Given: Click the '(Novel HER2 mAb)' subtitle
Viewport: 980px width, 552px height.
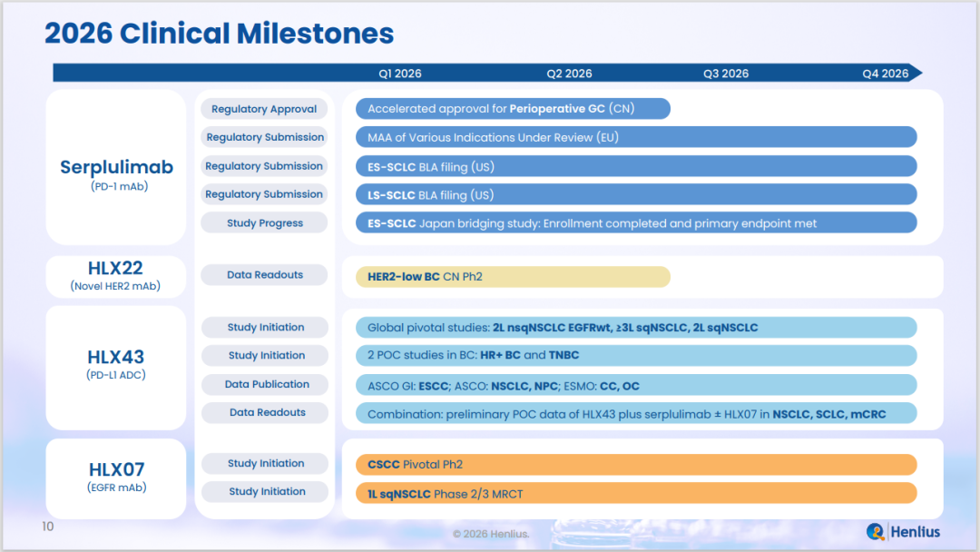Looking at the screenshot, I should click(115, 286).
